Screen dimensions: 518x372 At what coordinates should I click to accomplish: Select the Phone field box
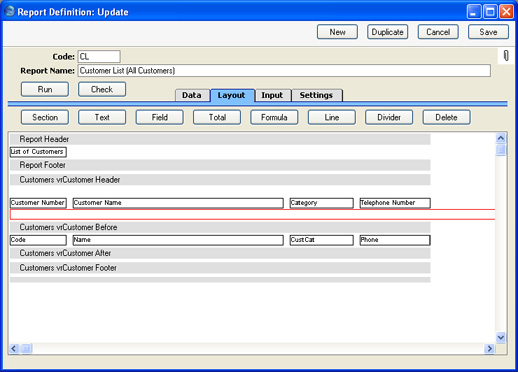395,240
